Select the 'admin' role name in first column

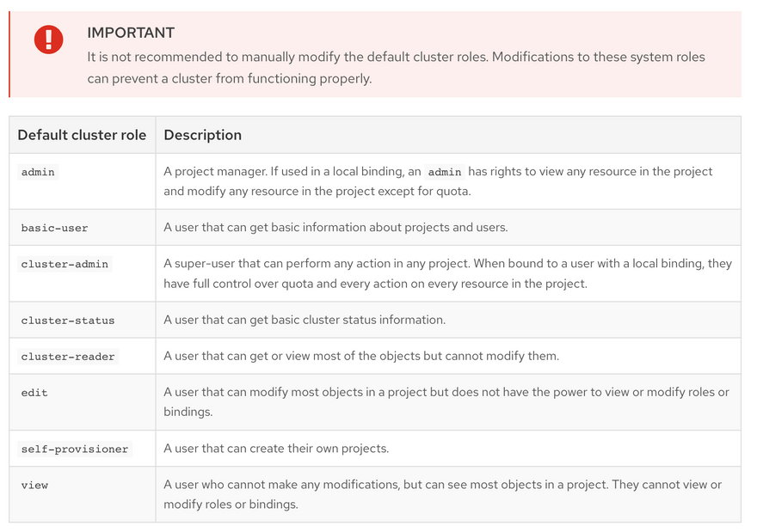point(38,172)
